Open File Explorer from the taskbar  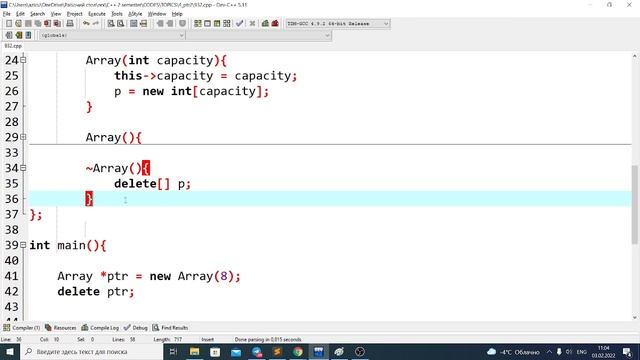(194, 351)
